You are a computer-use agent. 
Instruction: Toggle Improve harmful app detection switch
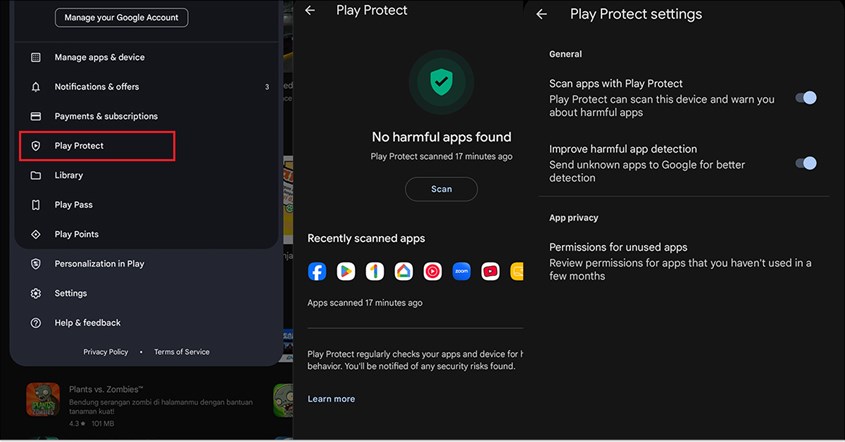tap(806, 163)
